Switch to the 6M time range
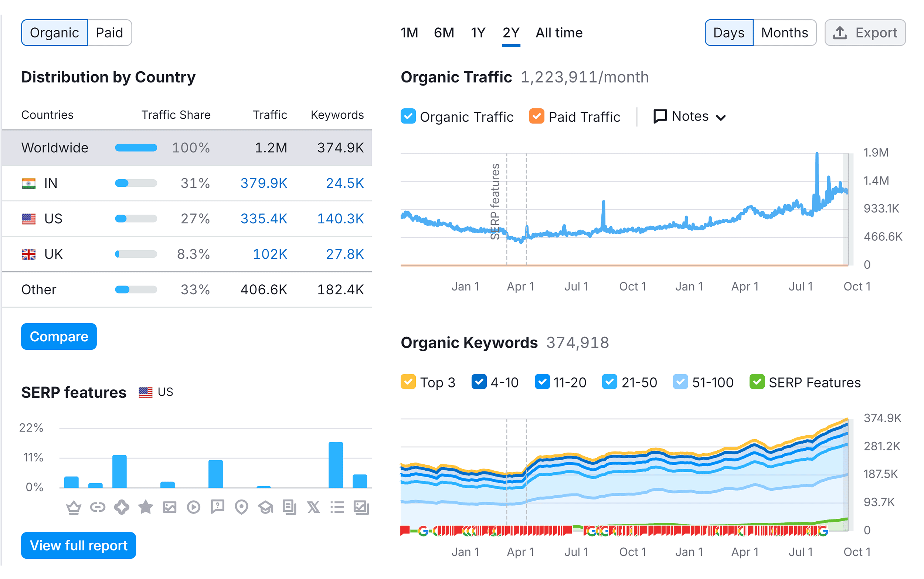 (444, 33)
